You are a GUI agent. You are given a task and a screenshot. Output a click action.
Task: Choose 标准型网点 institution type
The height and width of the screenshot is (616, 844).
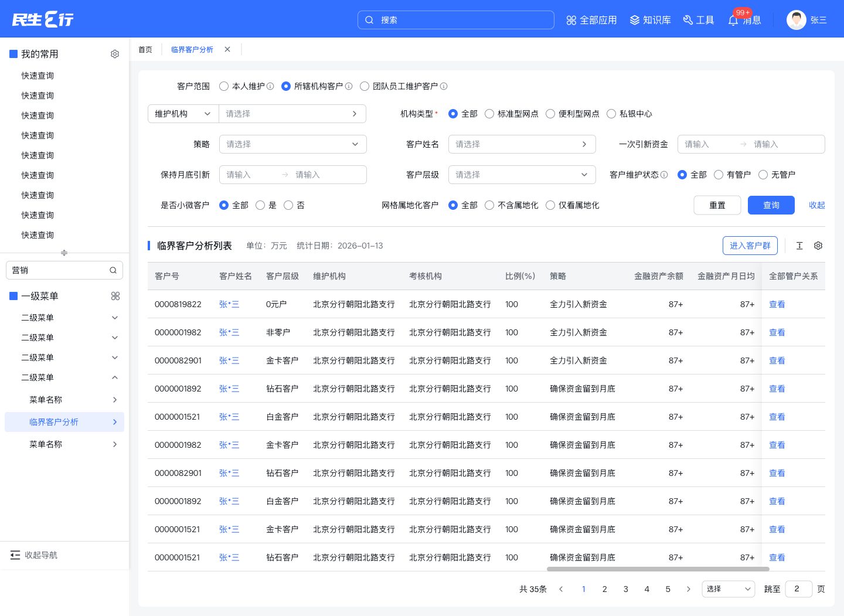pos(489,114)
